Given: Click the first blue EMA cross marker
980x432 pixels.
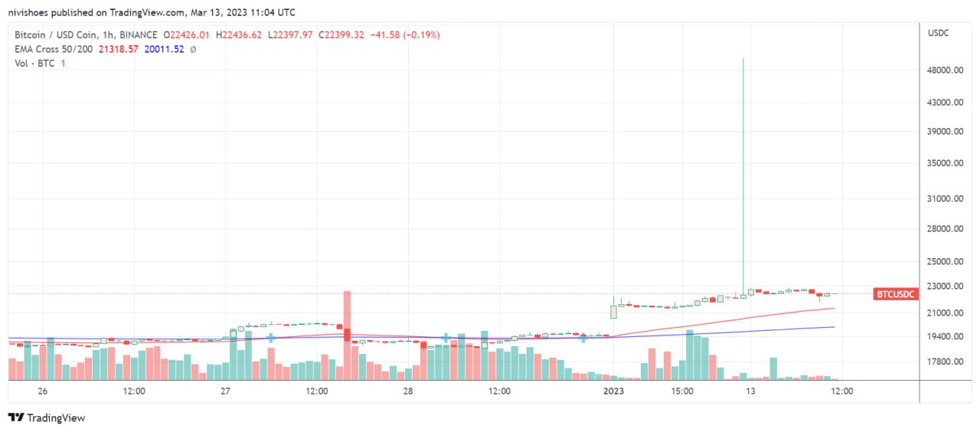Looking at the screenshot, I should point(270,338).
